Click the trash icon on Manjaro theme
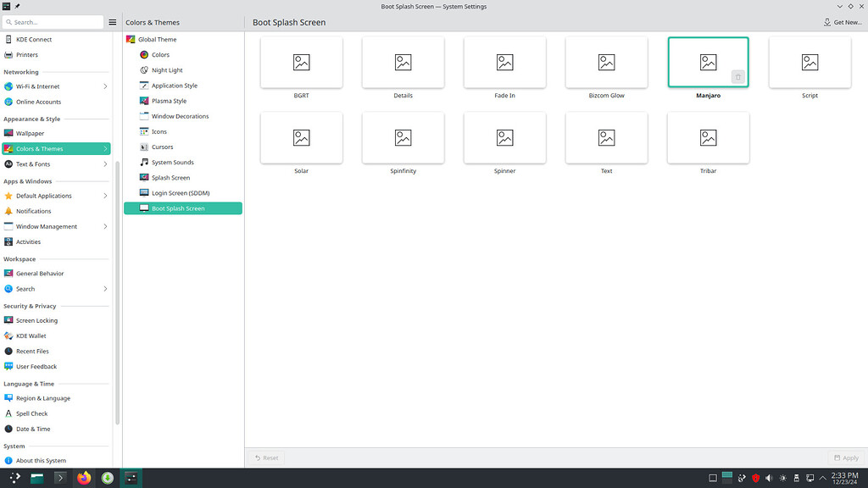 [737, 77]
